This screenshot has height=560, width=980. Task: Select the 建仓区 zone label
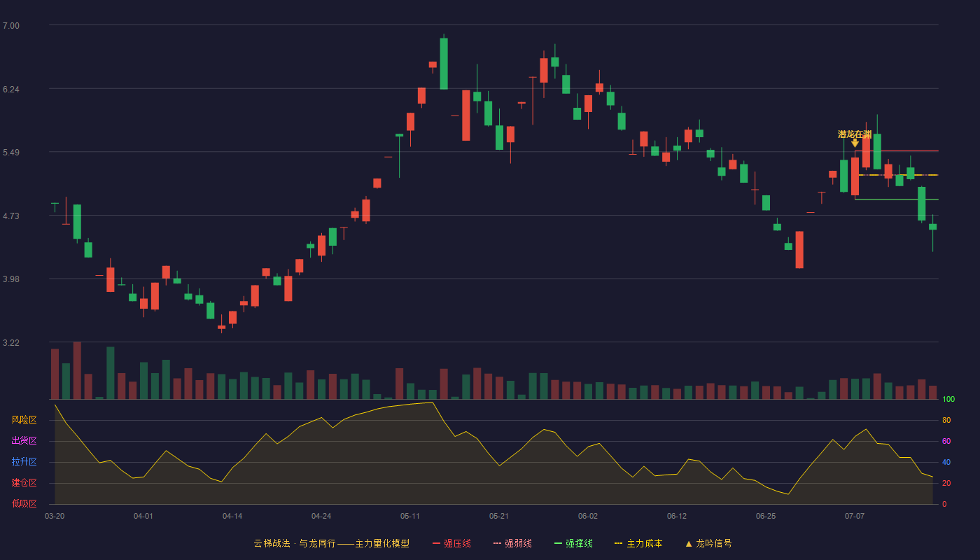24,483
